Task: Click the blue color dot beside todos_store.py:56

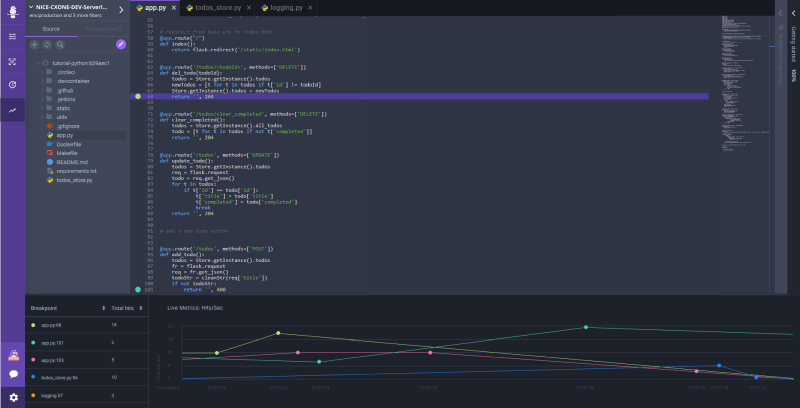Action: tap(33, 378)
